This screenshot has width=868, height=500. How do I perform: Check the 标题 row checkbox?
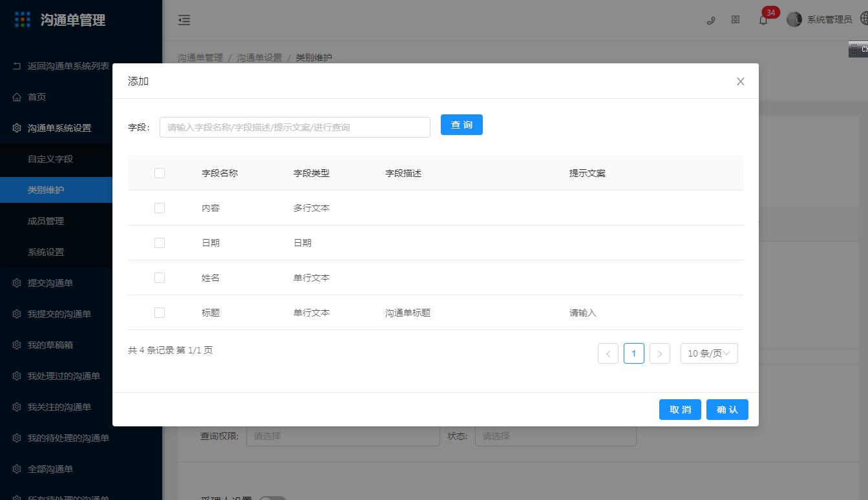160,313
